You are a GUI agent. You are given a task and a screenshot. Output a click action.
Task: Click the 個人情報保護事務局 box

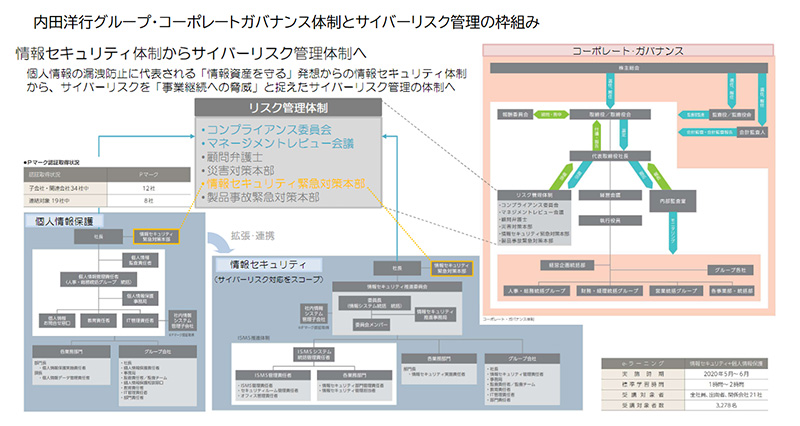[x=140, y=298]
